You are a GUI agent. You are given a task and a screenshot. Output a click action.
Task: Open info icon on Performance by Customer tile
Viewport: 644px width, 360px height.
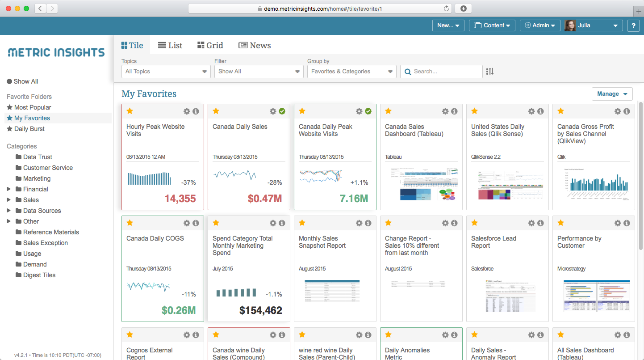[x=627, y=223]
